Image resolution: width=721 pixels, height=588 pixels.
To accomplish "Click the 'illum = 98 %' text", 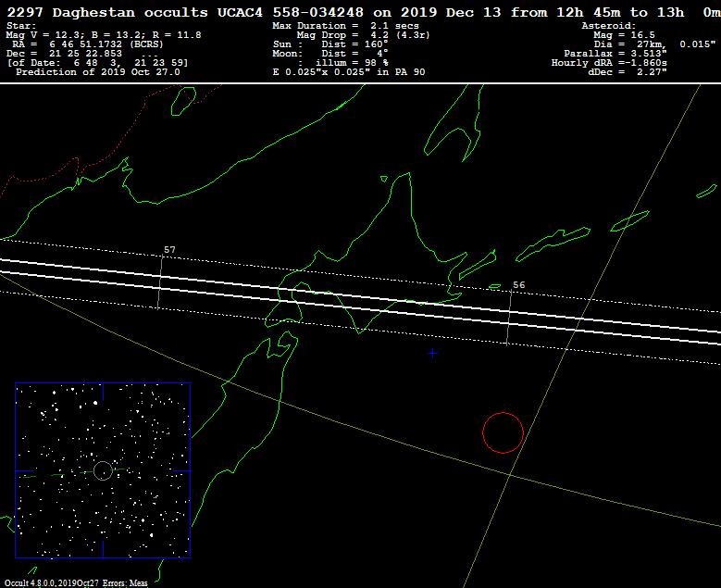I will [x=352, y=63].
